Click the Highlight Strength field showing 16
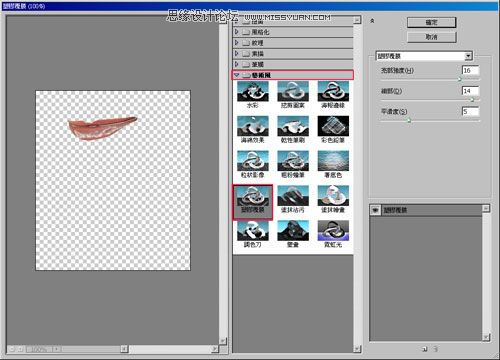Screen dimensions: 500x360 [x=470, y=70]
